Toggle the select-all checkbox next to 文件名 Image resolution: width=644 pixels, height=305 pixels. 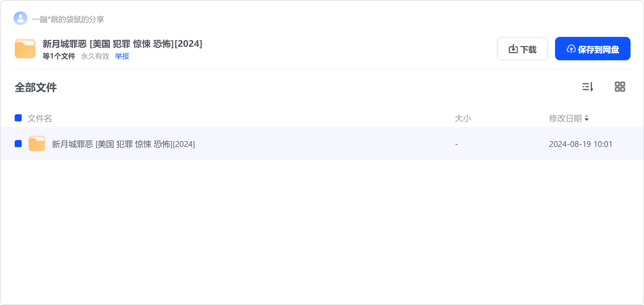(x=18, y=118)
